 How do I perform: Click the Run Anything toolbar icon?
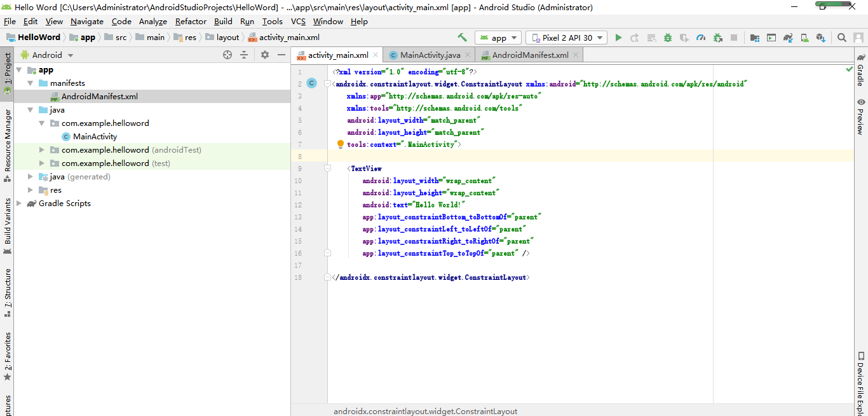[x=771, y=38]
